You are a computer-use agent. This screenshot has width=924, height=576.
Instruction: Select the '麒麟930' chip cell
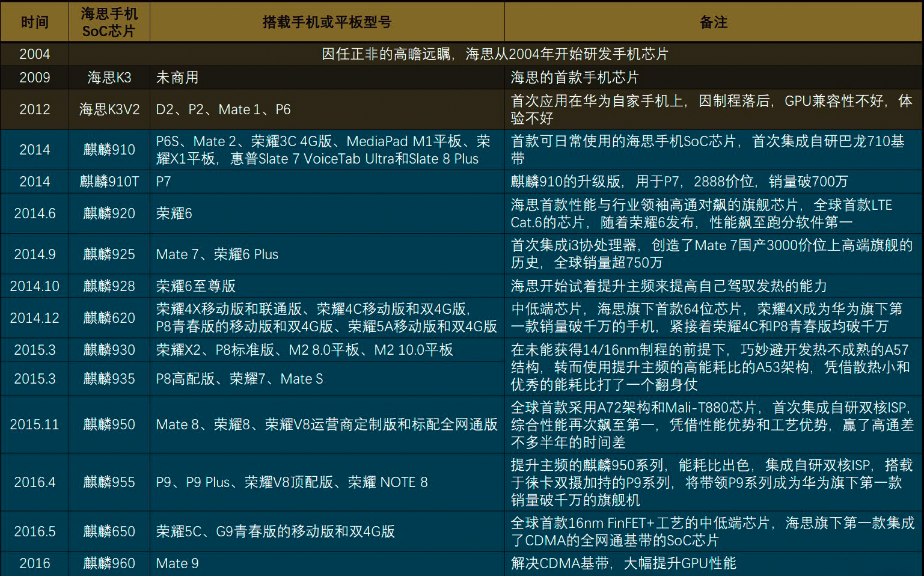pos(109,350)
